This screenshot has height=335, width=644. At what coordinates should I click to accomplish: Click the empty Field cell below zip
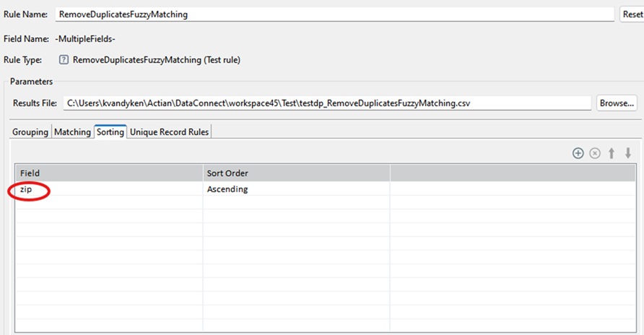pyautogui.click(x=108, y=203)
